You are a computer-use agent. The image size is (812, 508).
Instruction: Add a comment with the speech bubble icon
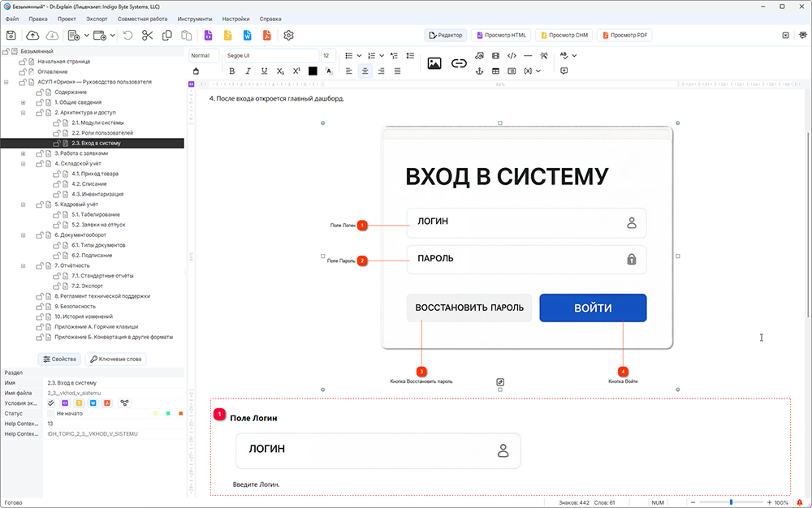click(564, 71)
